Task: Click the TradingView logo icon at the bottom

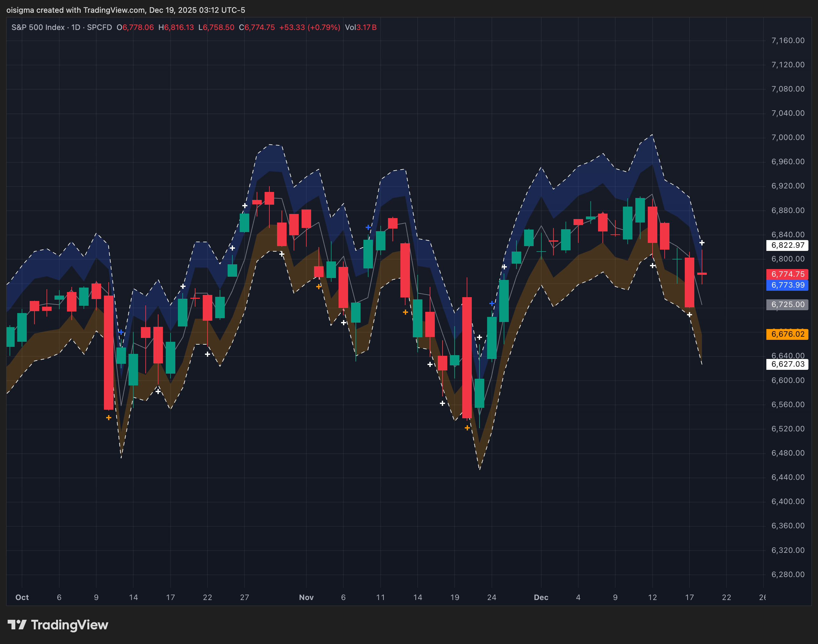Action: (17, 625)
